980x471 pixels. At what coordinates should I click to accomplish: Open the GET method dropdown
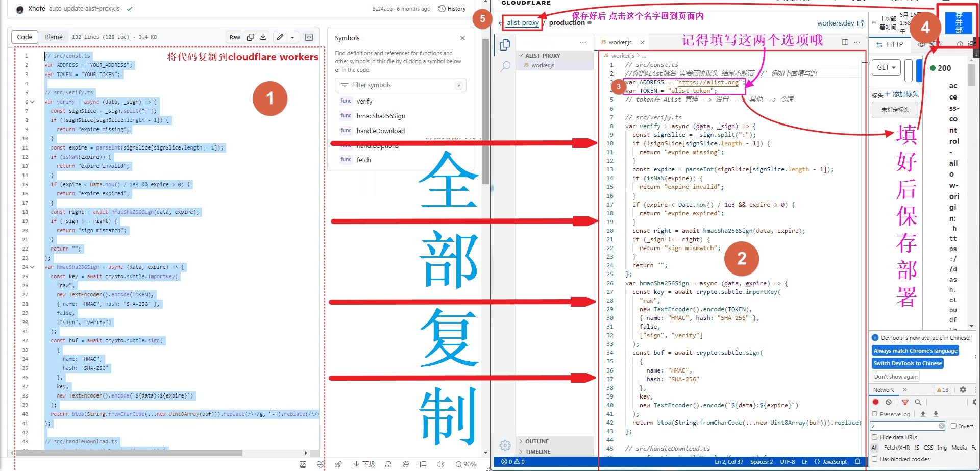[887, 68]
